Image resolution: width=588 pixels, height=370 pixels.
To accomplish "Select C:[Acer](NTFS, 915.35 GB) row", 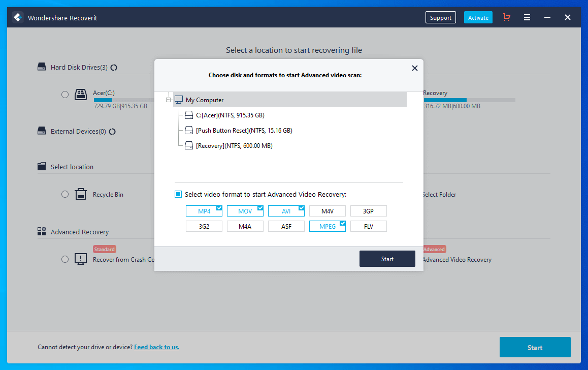I will [230, 115].
